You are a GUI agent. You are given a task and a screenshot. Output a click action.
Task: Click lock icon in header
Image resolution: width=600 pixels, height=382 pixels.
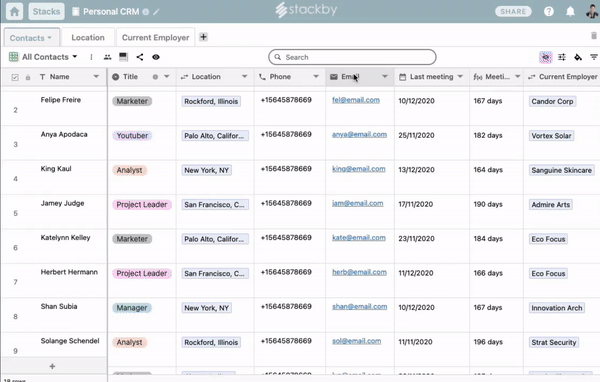28,77
